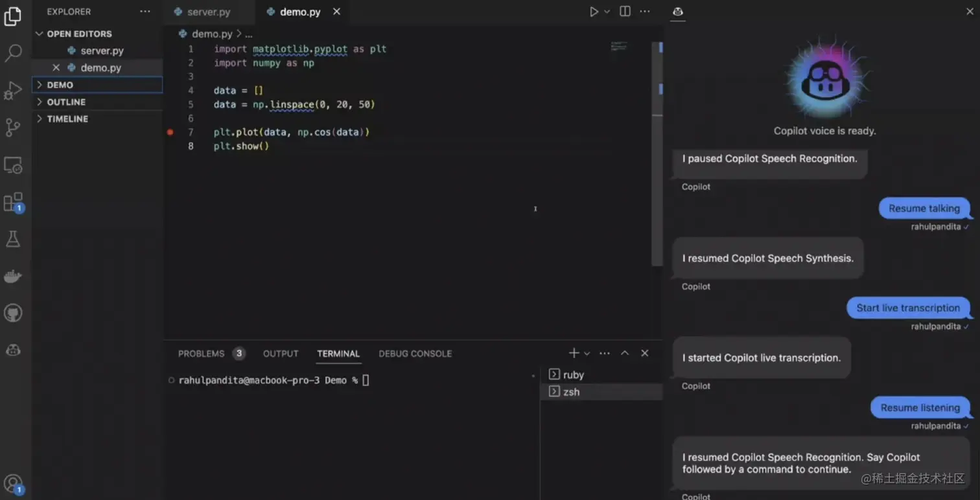Open the new terminal profile dropdown
The image size is (980, 500).
click(x=587, y=354)
